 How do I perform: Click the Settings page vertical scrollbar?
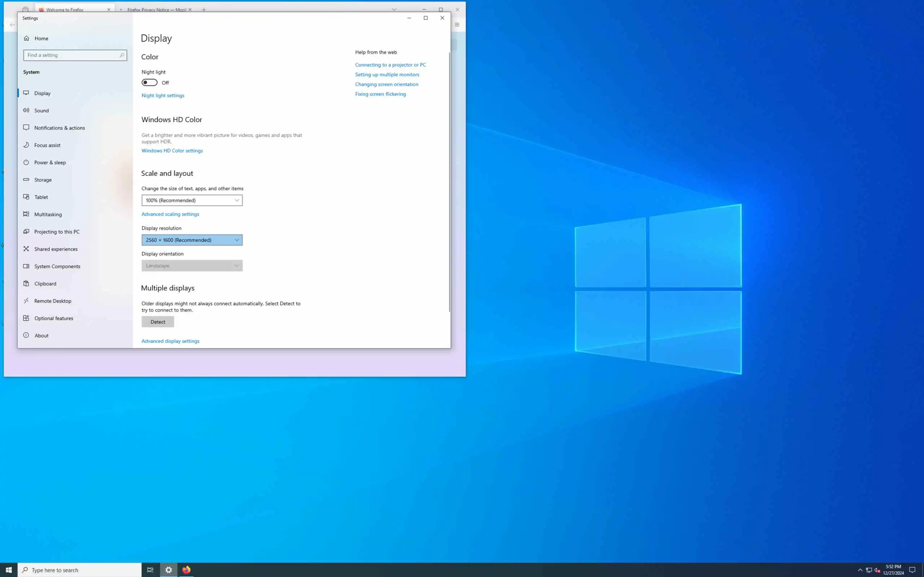pos(449,182)
